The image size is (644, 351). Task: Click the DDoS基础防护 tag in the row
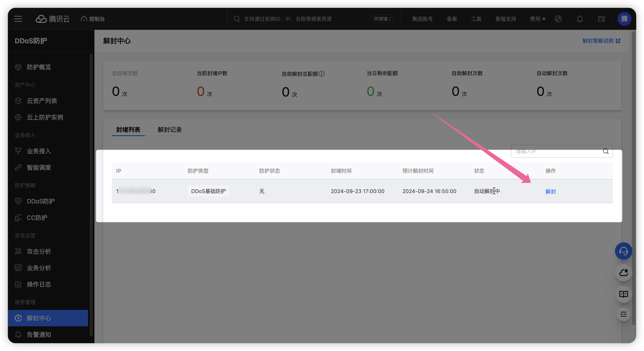pyautogui.click(x=208, y=191)
